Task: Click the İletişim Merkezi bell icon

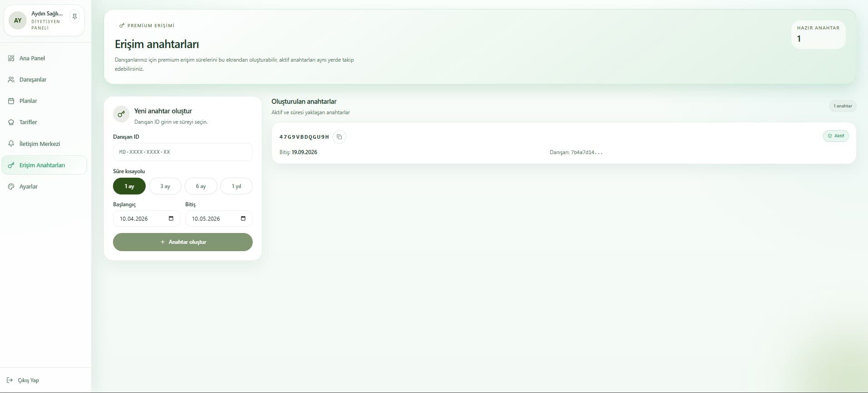Action: (x=11, y=144)
